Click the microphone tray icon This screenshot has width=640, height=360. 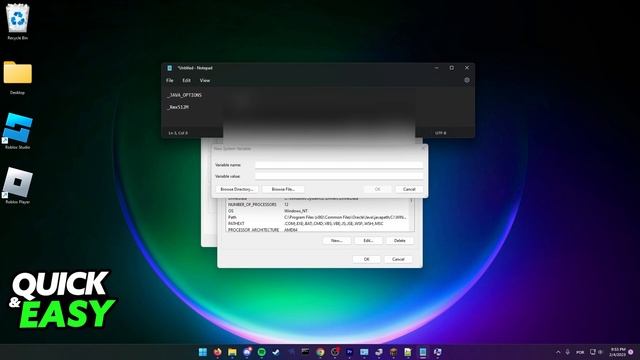tap(567, 352)
